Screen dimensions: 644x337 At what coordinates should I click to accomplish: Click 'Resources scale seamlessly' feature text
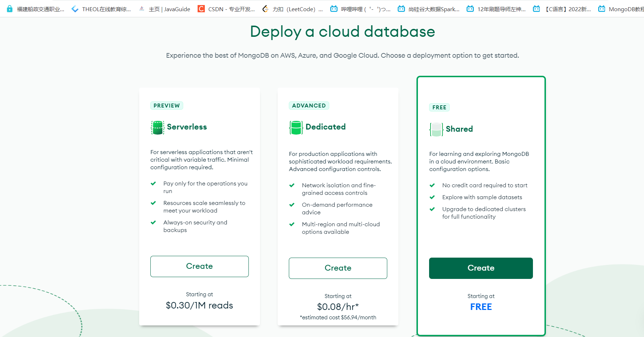tap(204, 207)
